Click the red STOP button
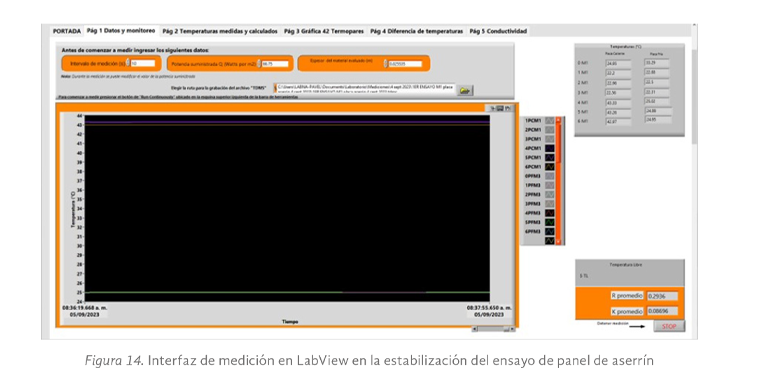This screenshot has width=761, height=392. (x=669, y=327)
